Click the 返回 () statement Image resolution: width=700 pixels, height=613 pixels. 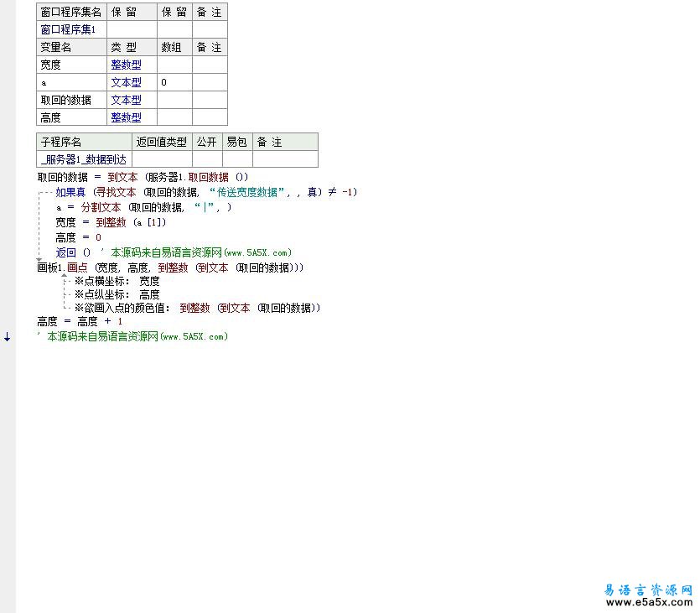(x=73, y=252)
